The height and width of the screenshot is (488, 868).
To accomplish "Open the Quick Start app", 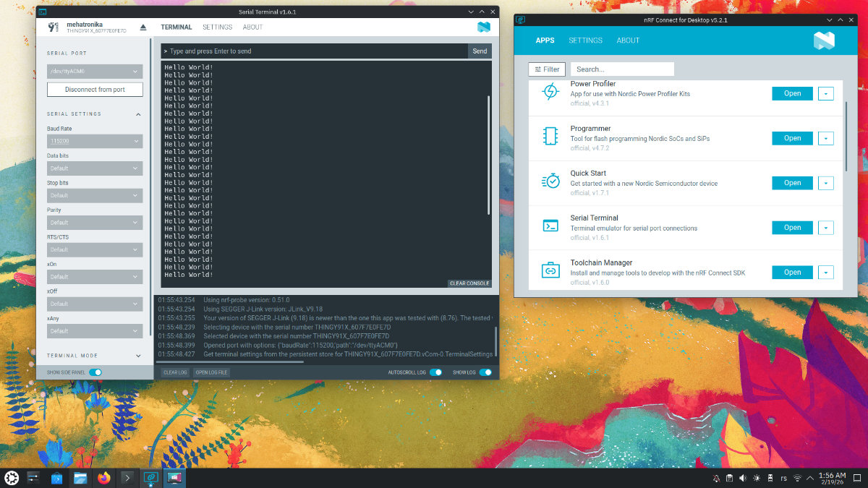I will pos(793,183).
